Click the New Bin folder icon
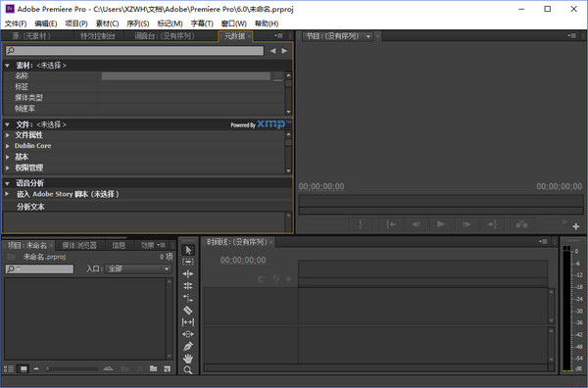588x388 pixels. (154, 368)
